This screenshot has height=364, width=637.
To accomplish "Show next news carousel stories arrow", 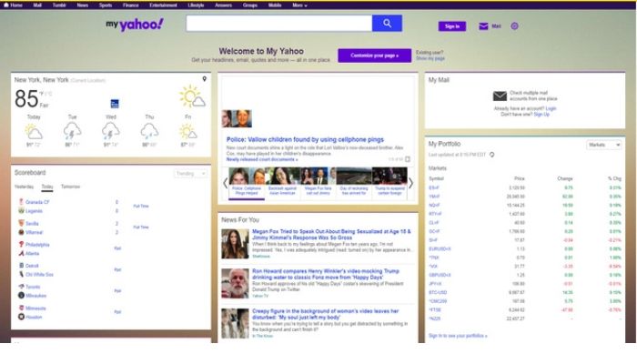I will (x=410, y=183).
